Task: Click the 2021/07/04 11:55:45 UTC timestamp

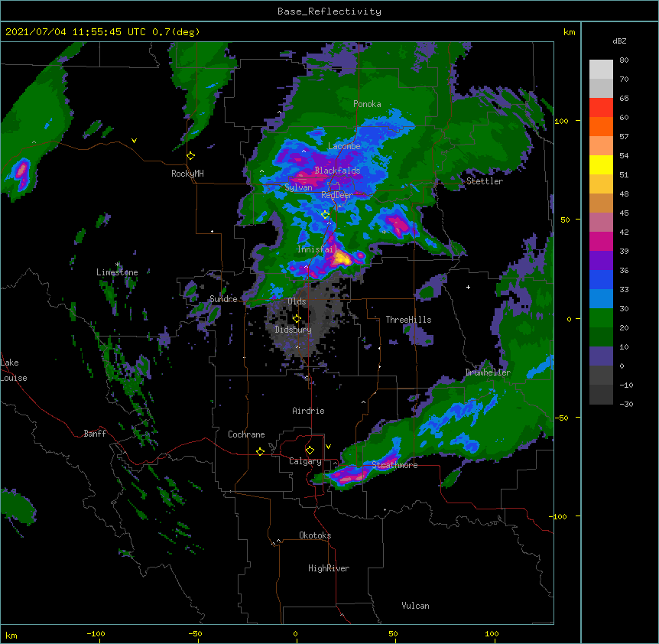Action: coord(76,32)
